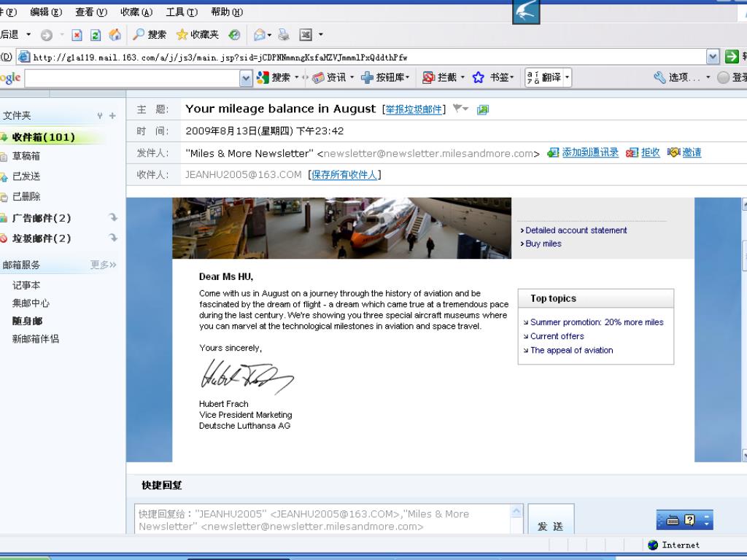
Task: Open 随身邮 service link
Action: coord(27,321)
